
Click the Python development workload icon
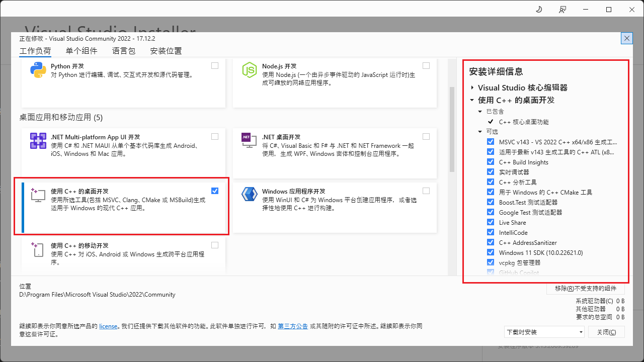coord(38,70)
